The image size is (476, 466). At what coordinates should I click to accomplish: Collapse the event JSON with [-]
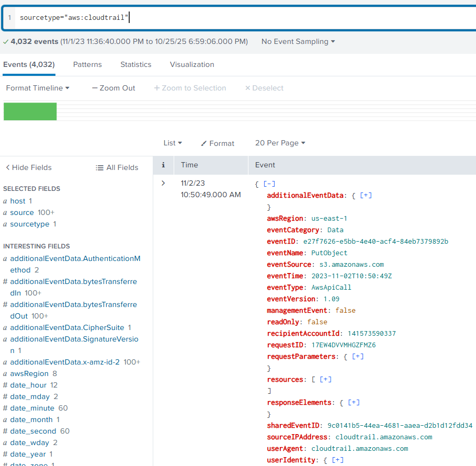269,184
